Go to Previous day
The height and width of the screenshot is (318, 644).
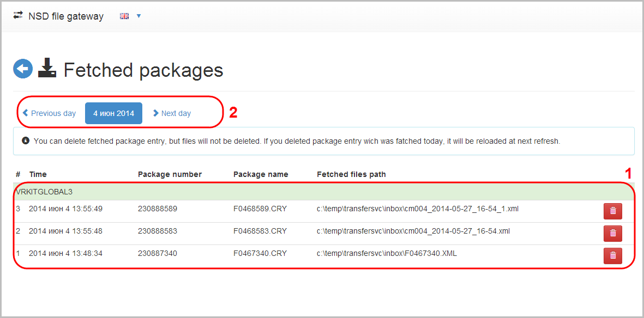(49, 113)
